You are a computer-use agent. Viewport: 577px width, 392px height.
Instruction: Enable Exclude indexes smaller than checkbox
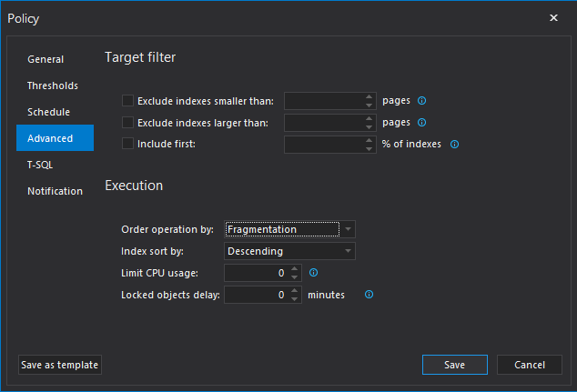[x=127, y=101]
